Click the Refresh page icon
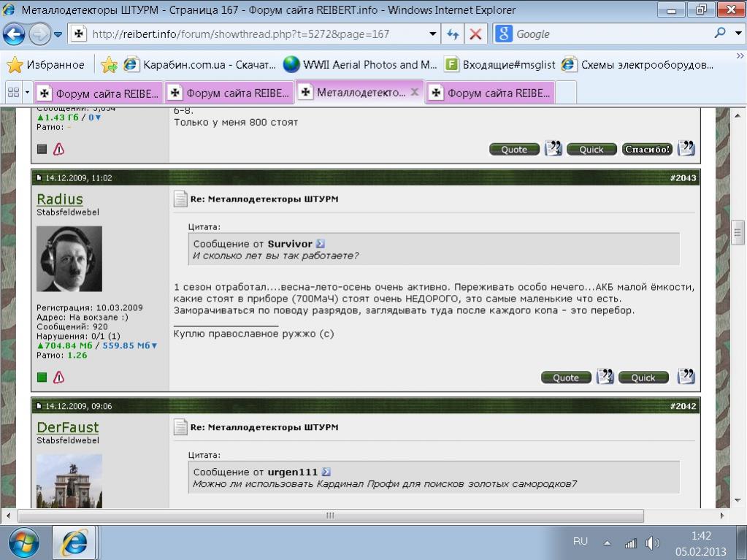The height and width of the screenshot is (560, 747). pos(453,34)
